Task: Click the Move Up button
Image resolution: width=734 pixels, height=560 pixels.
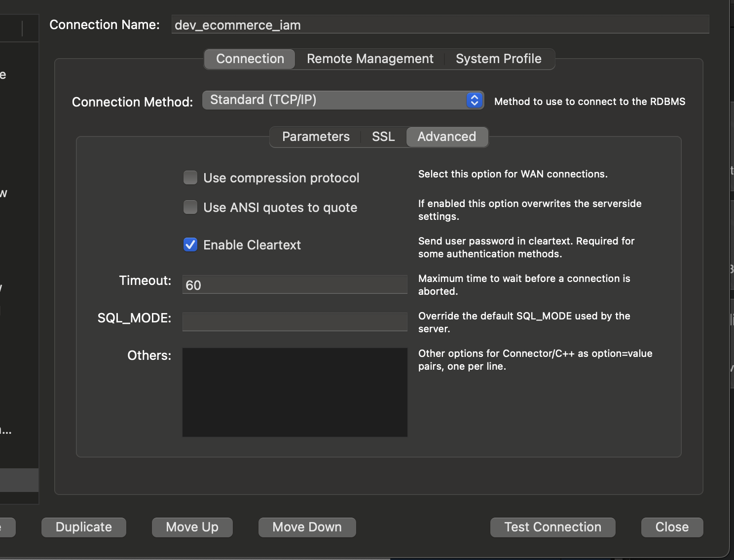Action: click(192, 527)
